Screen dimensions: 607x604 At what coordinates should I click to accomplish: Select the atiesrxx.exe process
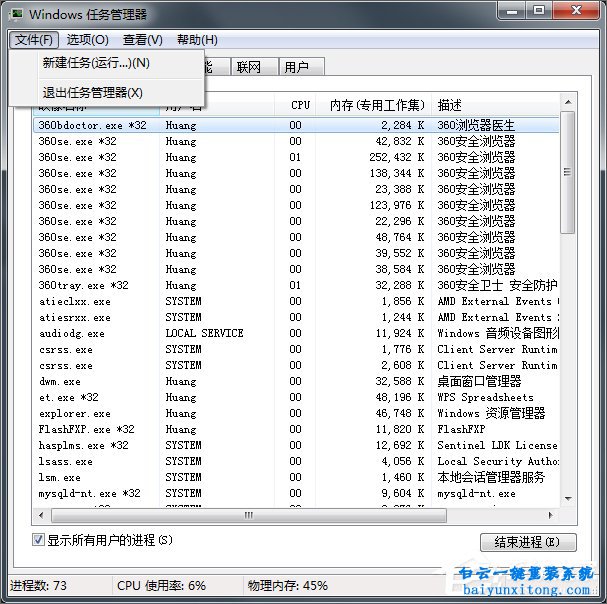point(296,317)
